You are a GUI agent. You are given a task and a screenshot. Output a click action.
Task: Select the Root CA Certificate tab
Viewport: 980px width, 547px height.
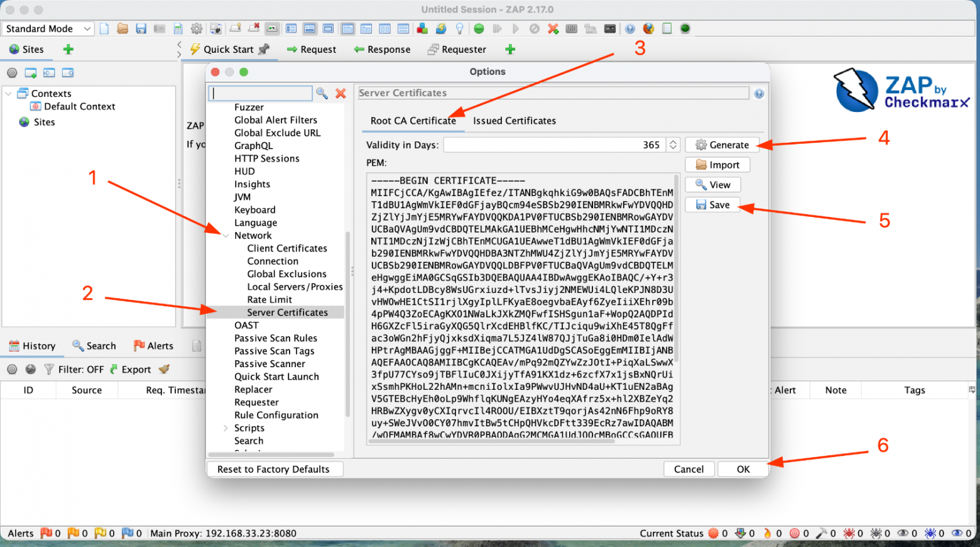click(413, 121)
